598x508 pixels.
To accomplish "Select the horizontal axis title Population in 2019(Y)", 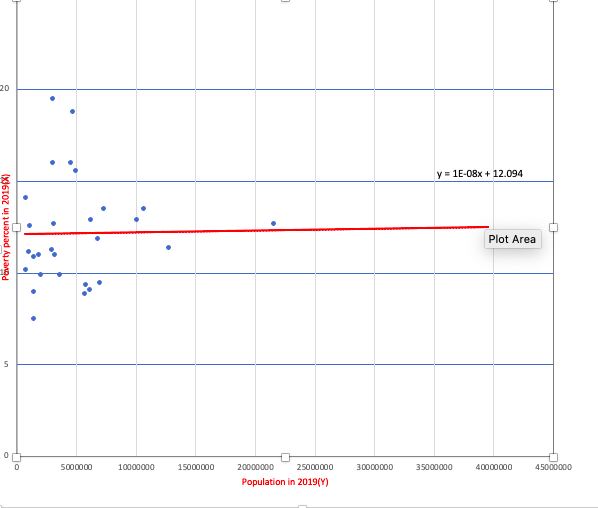I will click(285, 482).
